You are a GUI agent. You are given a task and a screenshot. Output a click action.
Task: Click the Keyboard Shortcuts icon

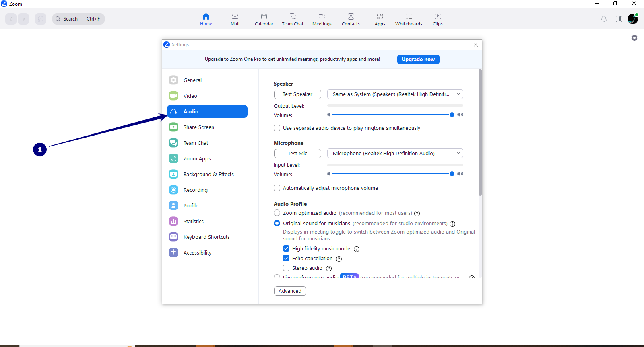click(173, 237)
